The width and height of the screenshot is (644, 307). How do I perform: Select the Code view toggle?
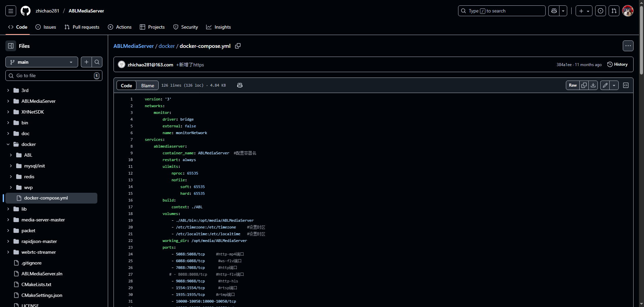click(x=126, y=86)
